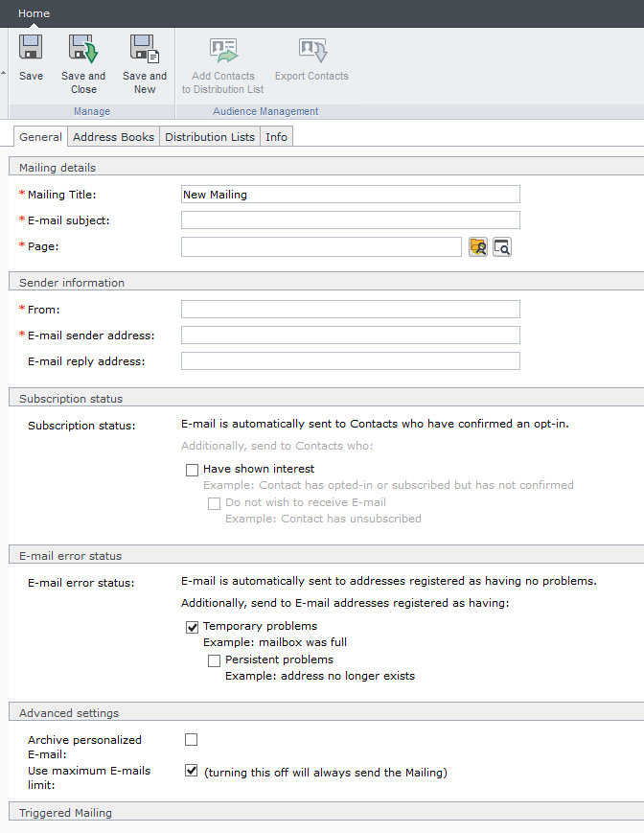
Task: Check the Persistent problems checkbox
Action: click(x=214, y=660)
